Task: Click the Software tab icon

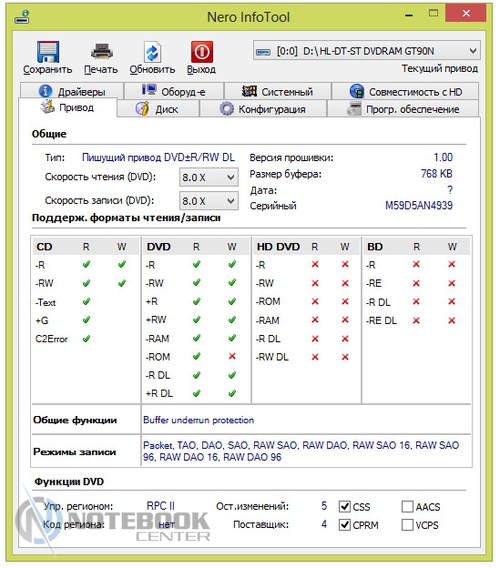Action: point(354,109)
